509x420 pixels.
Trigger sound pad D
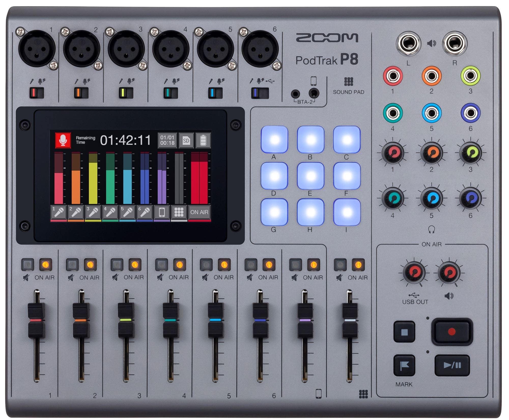pyautogui.click(x=274, y=176)
